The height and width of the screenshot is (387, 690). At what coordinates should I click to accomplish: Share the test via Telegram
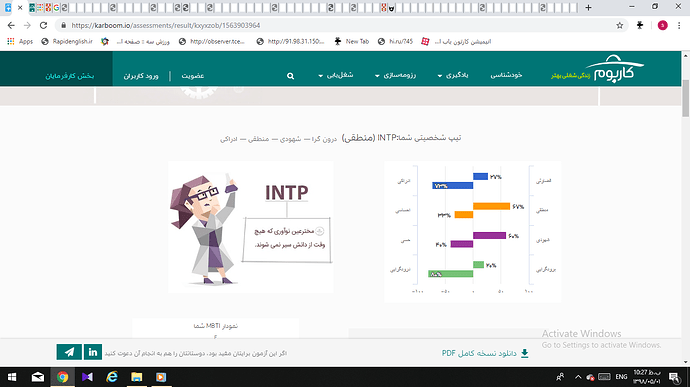pyautogui.click(x=69, y=352)
